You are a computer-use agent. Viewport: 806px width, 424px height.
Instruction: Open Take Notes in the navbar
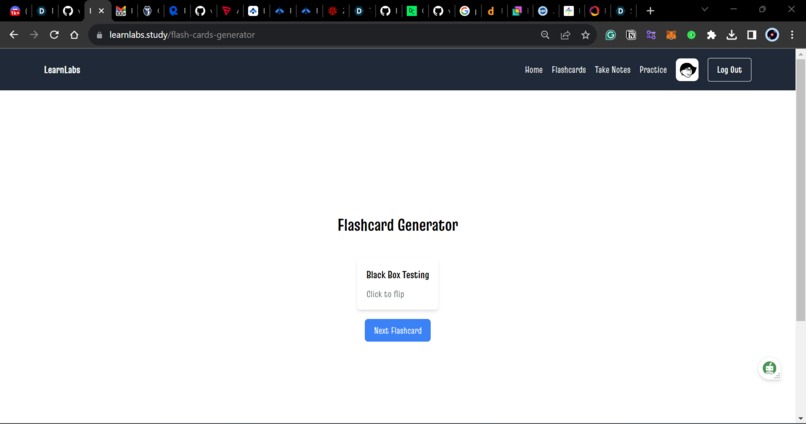click(612, 70)
